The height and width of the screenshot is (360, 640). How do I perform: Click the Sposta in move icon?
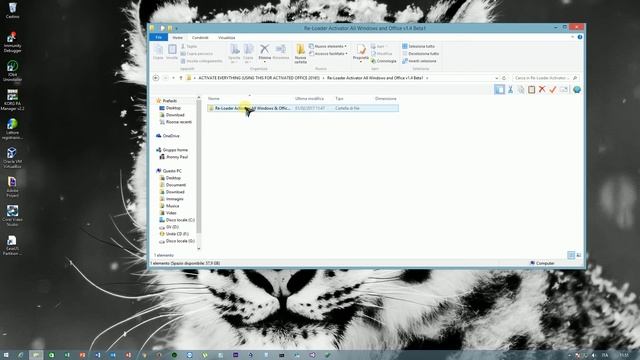(x=234, y=54)
